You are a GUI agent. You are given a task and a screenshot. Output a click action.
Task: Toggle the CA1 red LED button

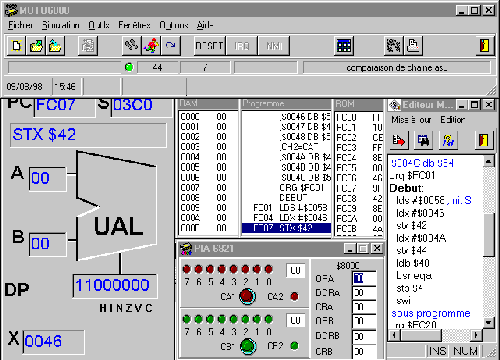[247, 296]
